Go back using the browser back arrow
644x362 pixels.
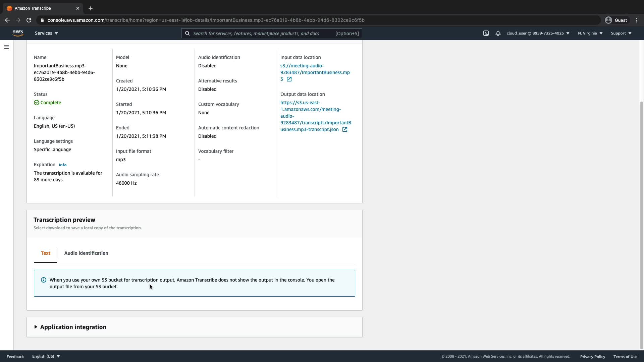pos(7,20)
